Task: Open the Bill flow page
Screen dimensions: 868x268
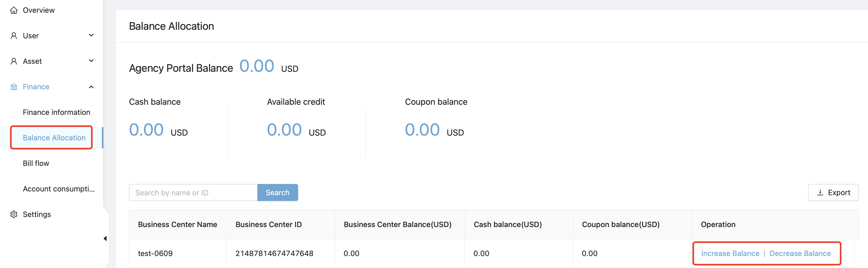Action: [x=36, y=163]
